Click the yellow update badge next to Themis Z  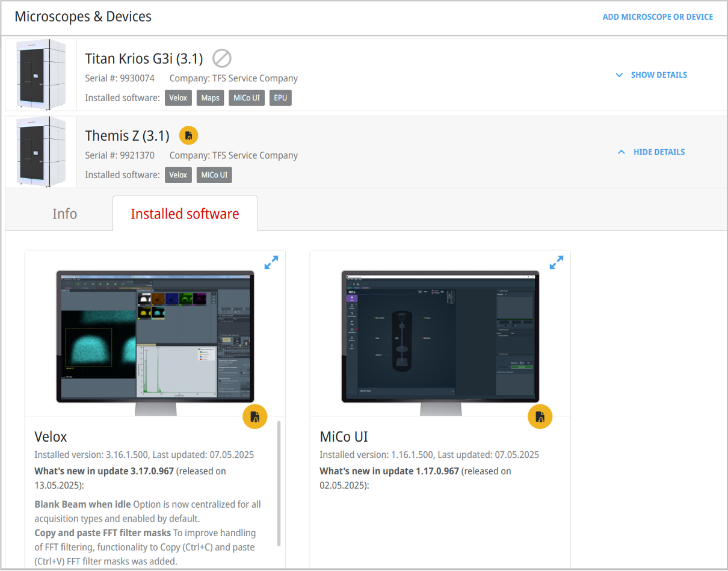coord(188,135)
